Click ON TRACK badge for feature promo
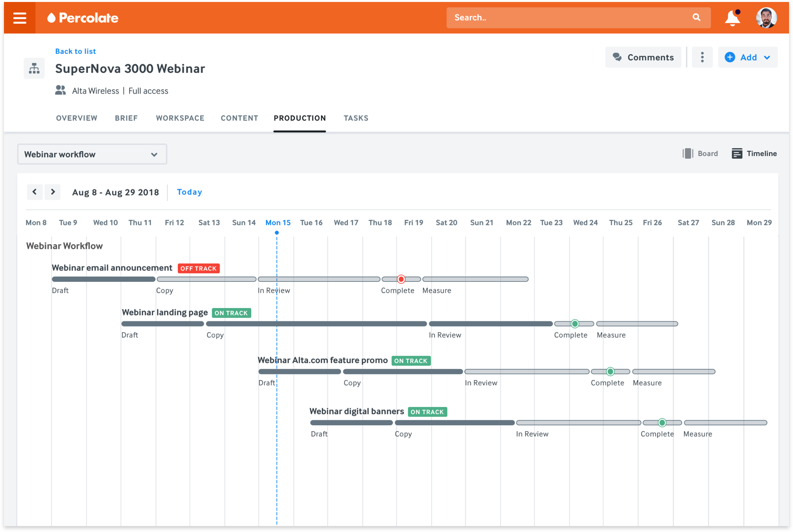 [x=411, y=361]
